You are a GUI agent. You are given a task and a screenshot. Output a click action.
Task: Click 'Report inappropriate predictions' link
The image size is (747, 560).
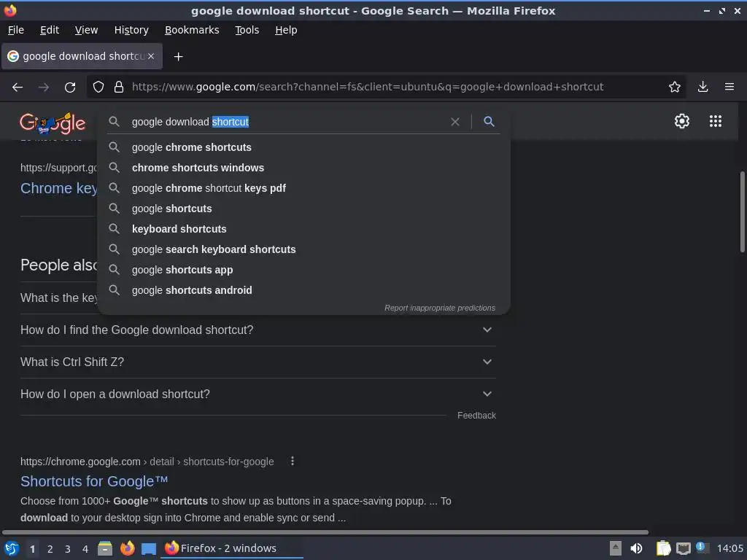pos(440,308)
